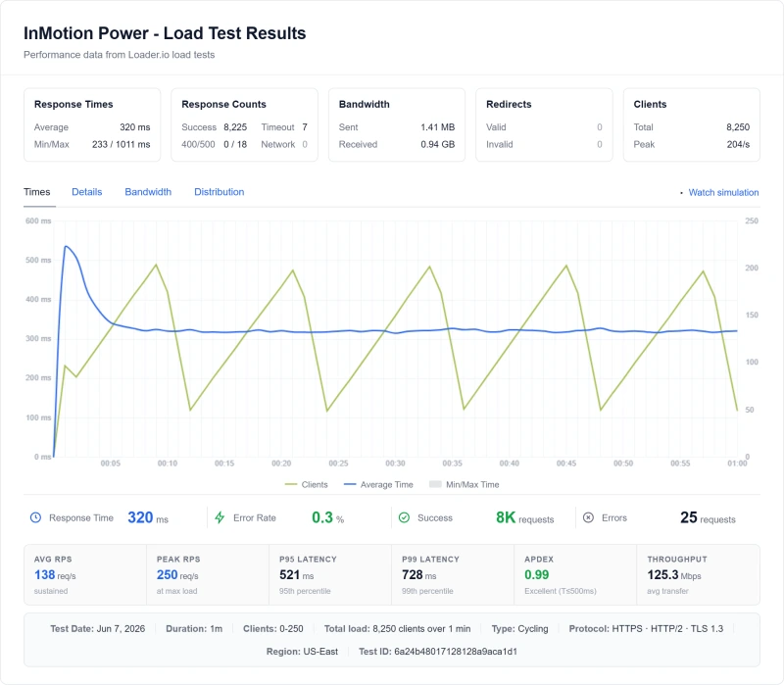The image size is (784, 685).
Task: Click the average value 320 ms in Response Times
Action: [135, 127]
